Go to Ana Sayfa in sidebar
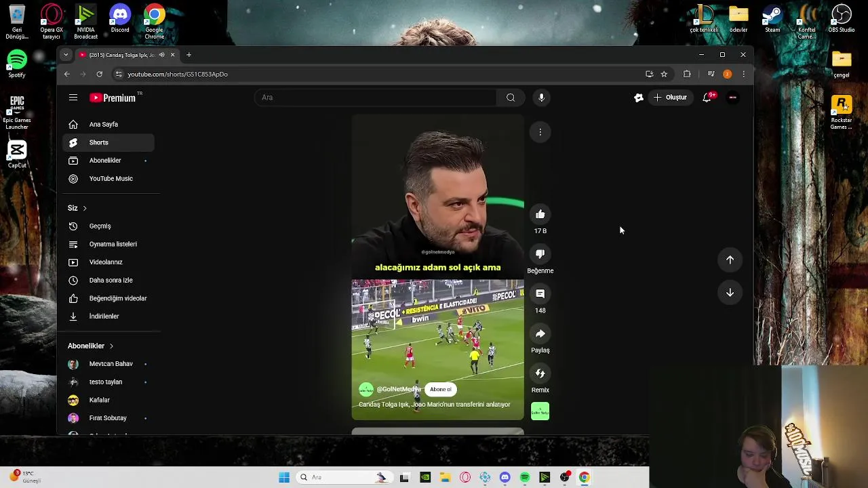Viewport: 868px width, 488px height. [108, 125]
